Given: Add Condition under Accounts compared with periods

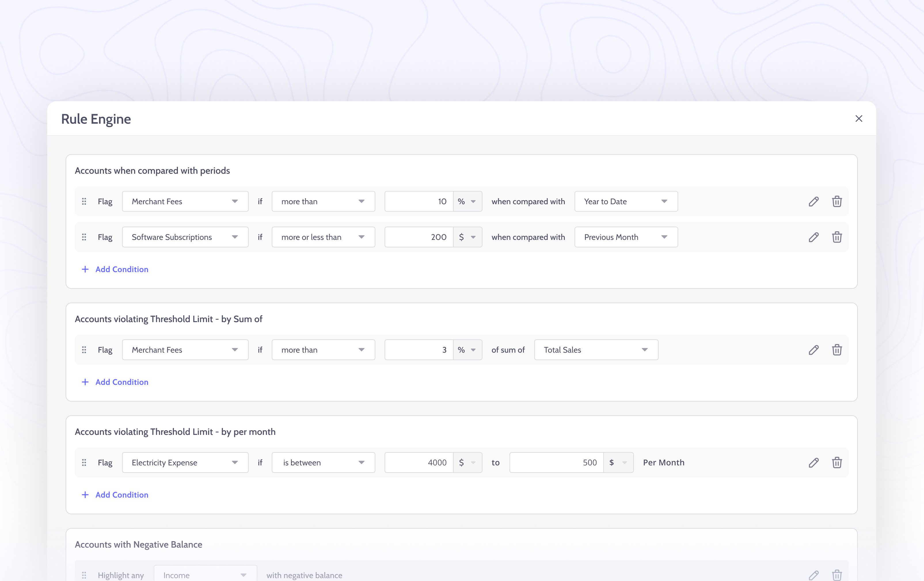Looking at the screenshot, I should point(115,269).
